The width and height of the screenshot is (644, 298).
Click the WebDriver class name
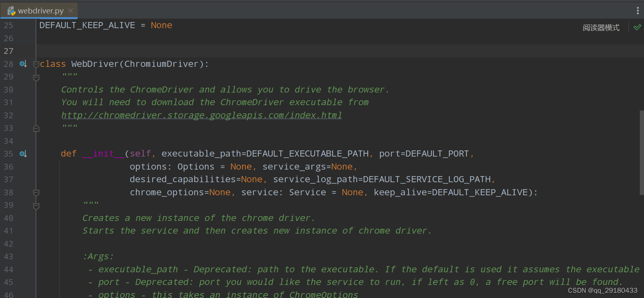pos(95,64)
